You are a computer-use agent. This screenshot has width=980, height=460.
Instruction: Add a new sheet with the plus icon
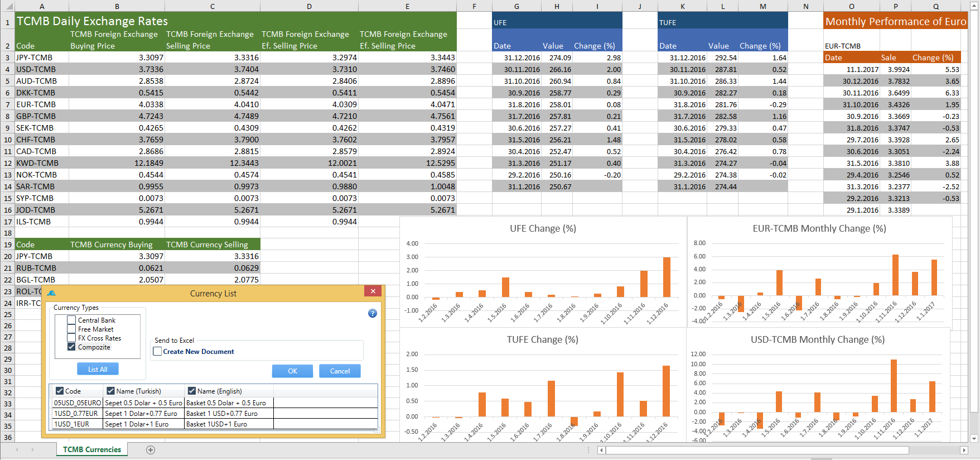[151, 450]
